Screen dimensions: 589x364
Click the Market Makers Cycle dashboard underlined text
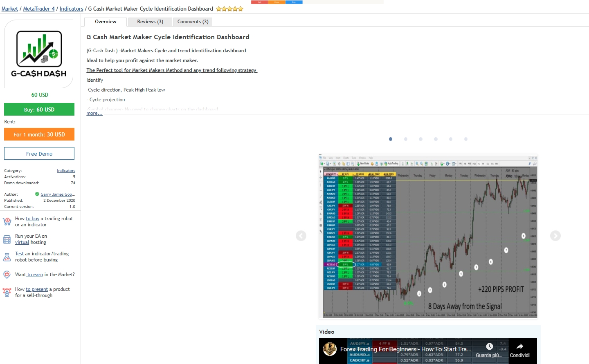(x=183, y=51)
